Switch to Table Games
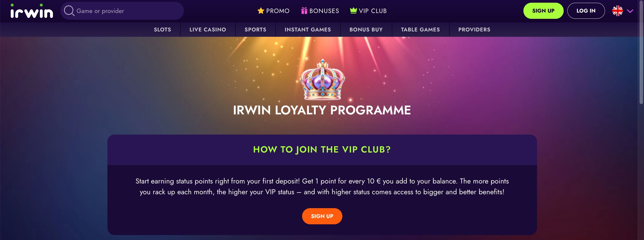 tap(420, 30)
